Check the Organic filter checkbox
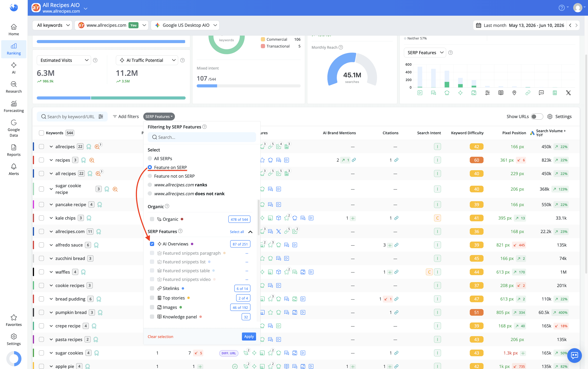Screen dimensions: 588x369 point(152,219)
